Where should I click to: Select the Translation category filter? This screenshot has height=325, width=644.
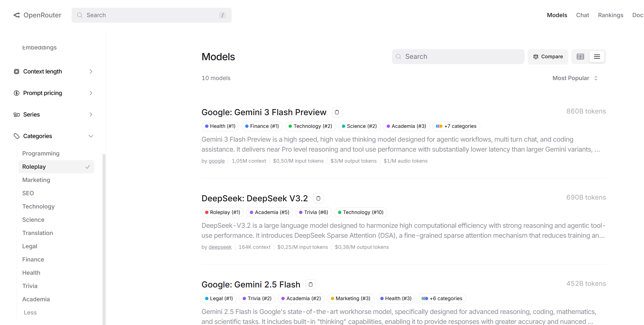click(x=38, y=233)
